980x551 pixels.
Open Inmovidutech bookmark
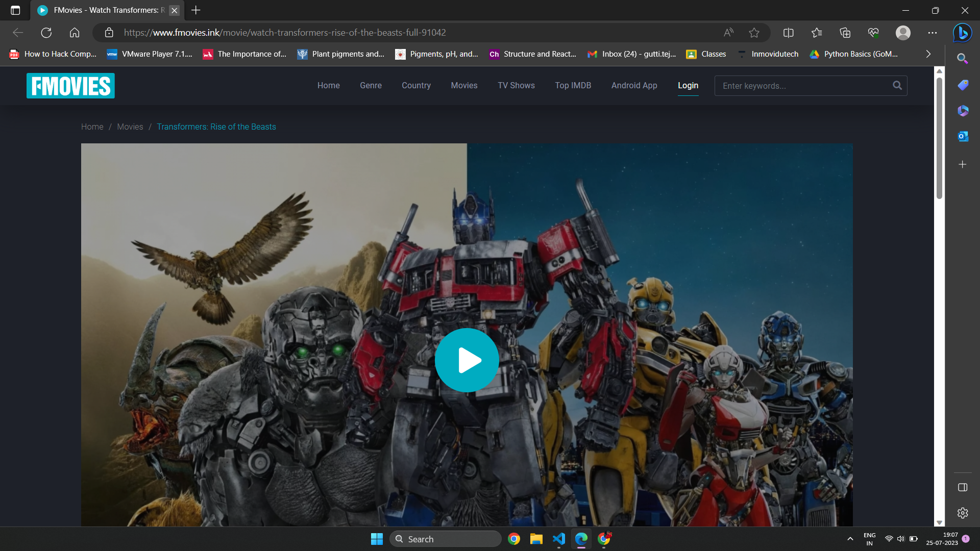tap(768, 54)
